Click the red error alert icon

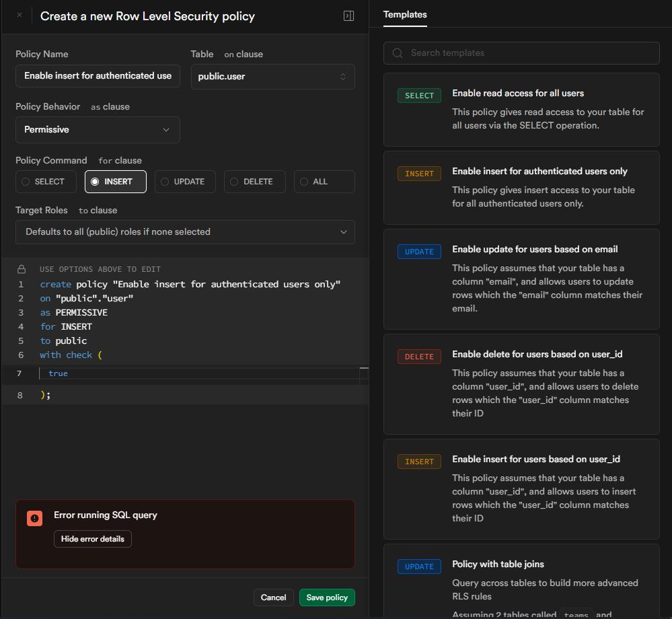click(x=34, y=518)
